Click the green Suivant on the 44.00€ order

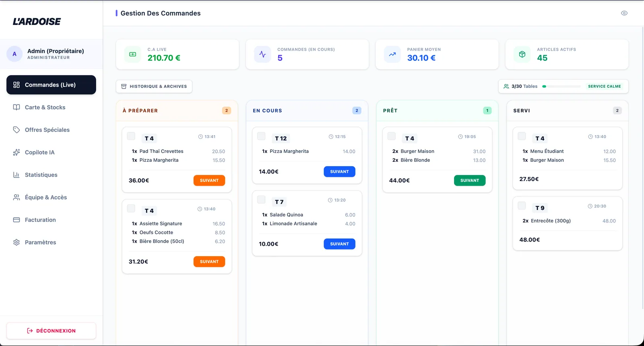pos(470,181)
